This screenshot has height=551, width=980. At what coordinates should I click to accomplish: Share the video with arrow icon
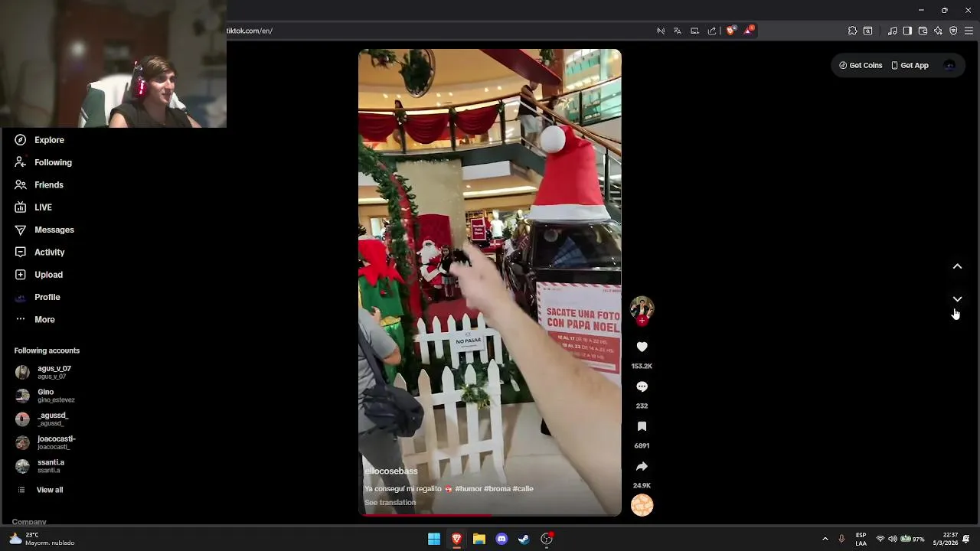point(642,466)
